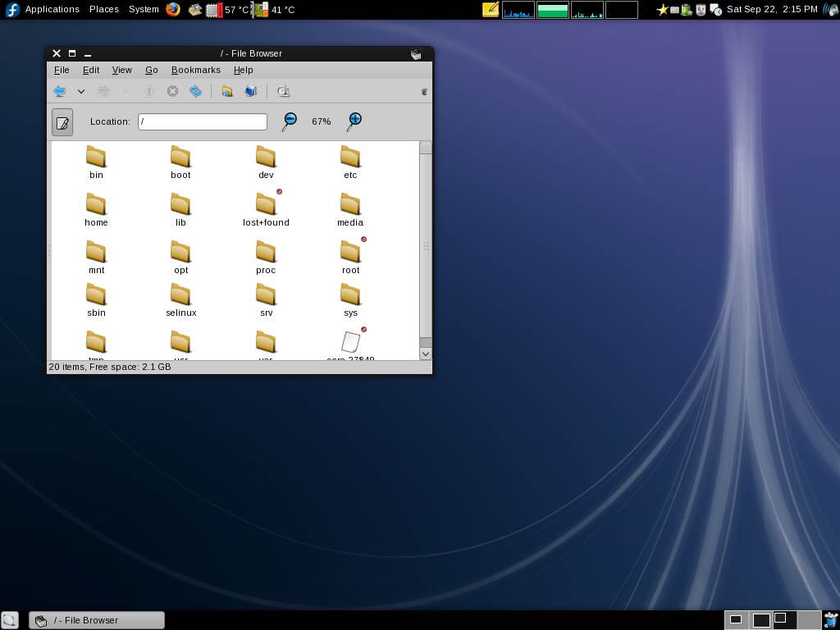The width and height of the screenshot is (840, 630).
Task: Click scrollbar up arrow in file view
Action: (426, 148)
